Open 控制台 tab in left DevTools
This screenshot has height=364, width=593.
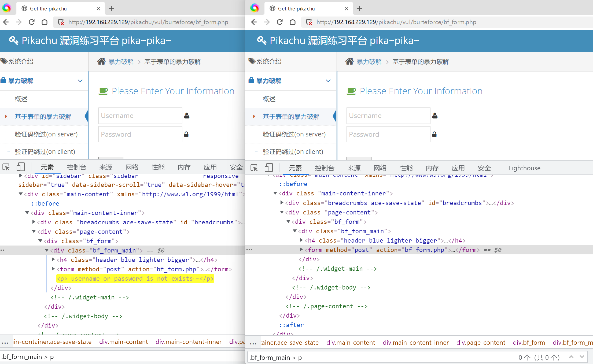click(x=76, y=167)
